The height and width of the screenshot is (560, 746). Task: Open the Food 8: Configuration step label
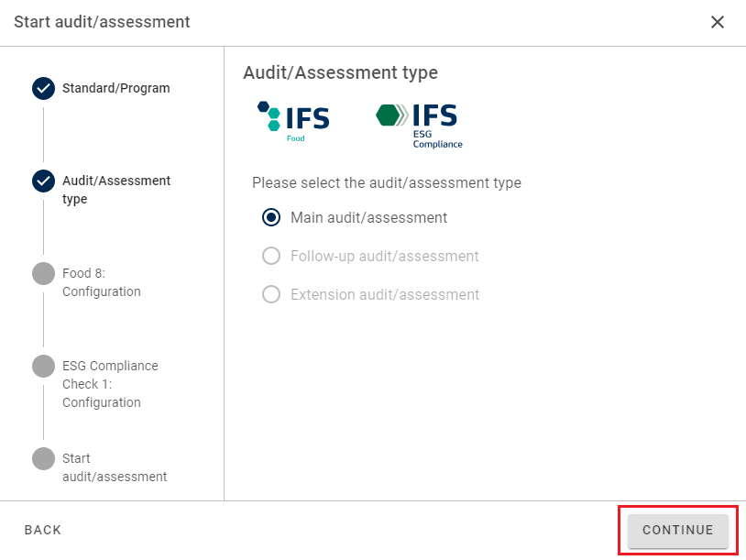102,282
